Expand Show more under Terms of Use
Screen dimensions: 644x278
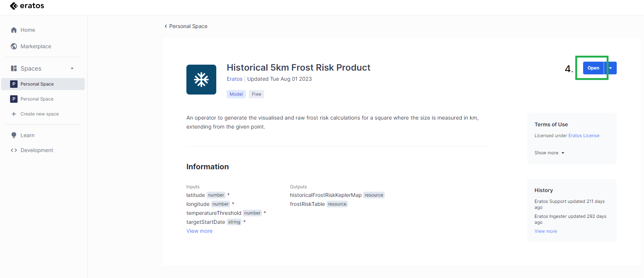(549, 153)
